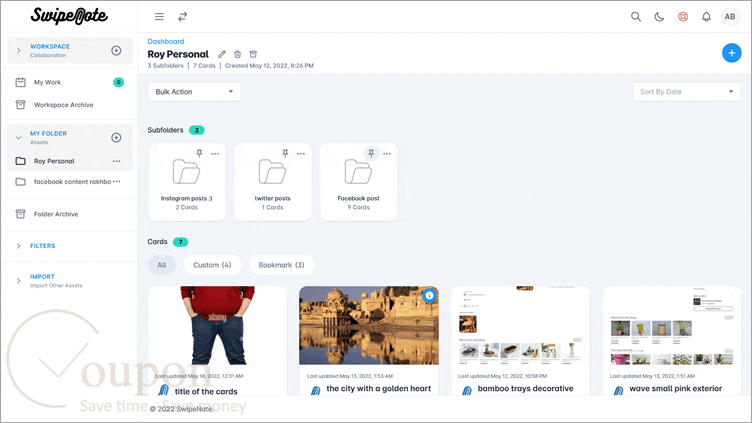Click the Dashboard breadcrumb link
The width and height of the screenshot is (752, 423).
tap(165, 41)
